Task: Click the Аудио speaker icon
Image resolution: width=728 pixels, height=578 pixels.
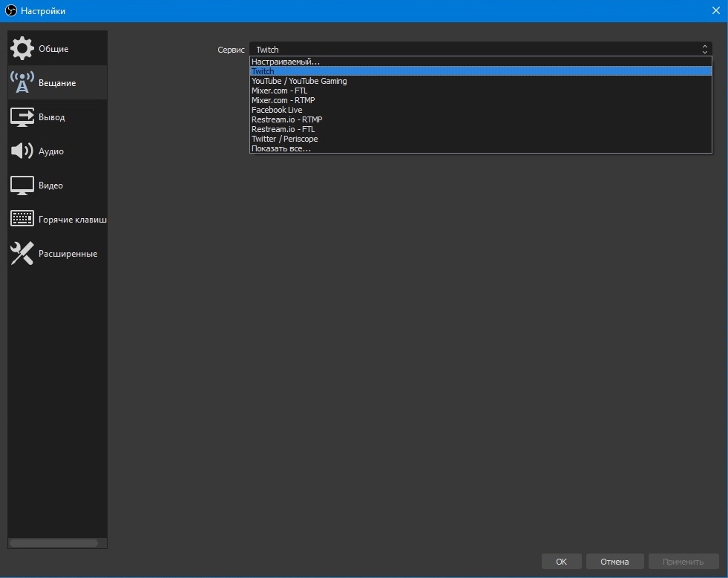Action: coord(22,151)
